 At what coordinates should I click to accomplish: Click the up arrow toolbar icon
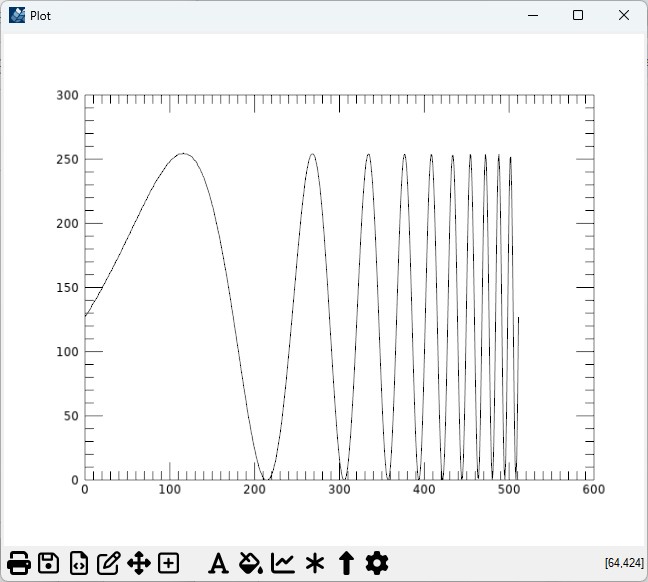[x=346, y=563]
